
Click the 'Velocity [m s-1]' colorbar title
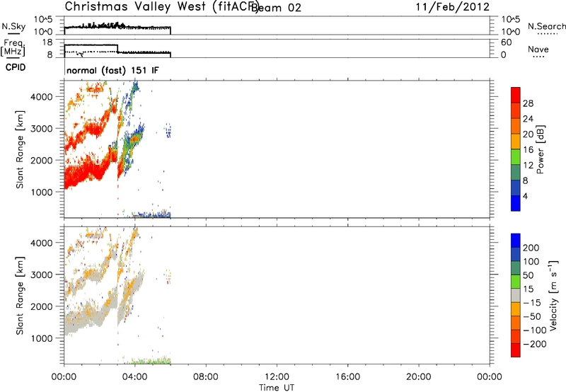click(553, 296)
